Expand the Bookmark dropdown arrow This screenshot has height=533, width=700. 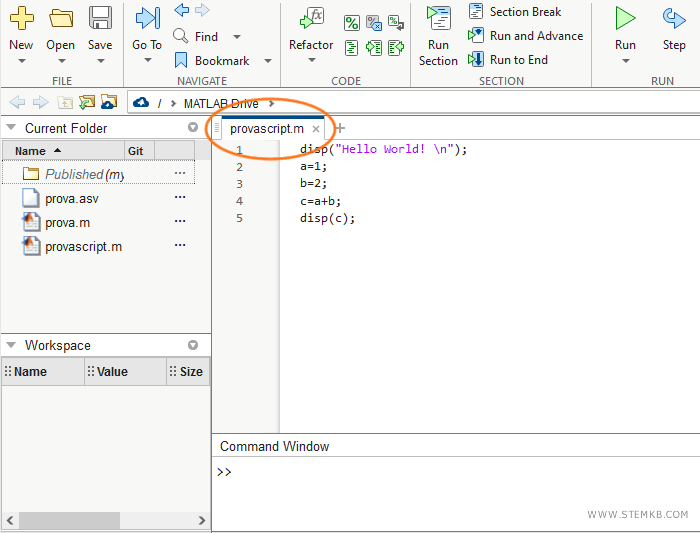point(267,61)
